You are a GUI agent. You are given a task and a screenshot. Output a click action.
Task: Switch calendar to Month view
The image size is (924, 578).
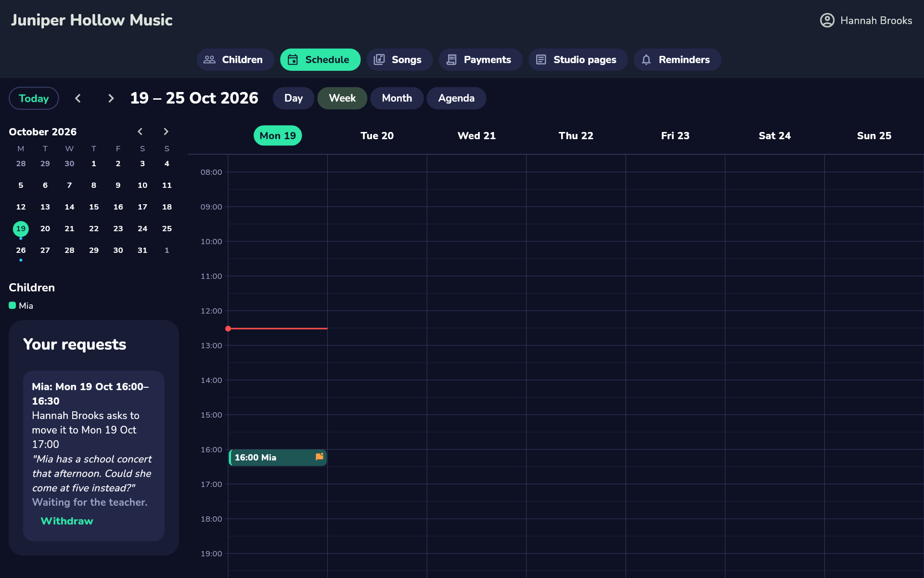[397, 98]
